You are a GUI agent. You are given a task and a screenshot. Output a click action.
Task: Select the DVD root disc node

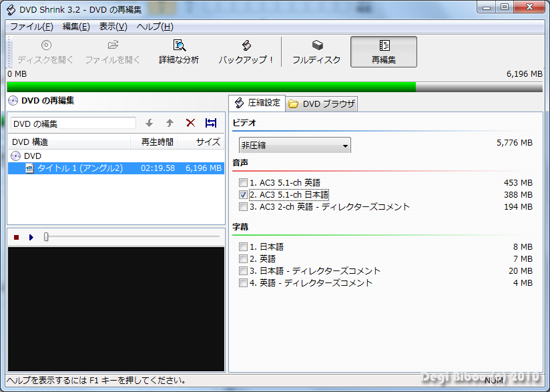pos(26,156)
